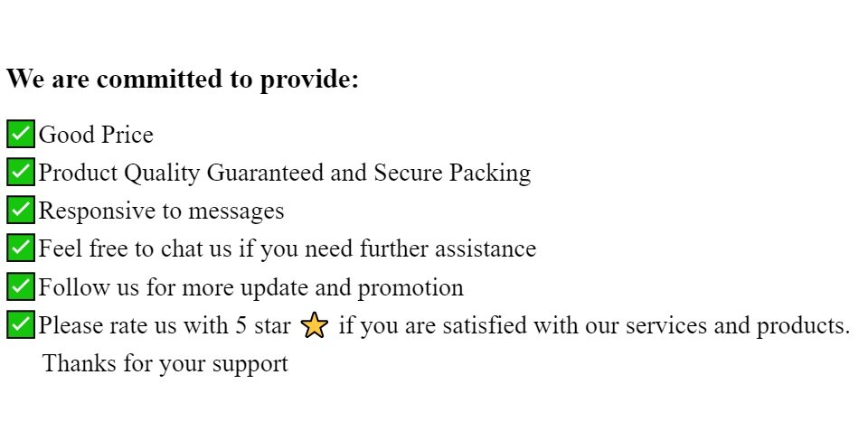
Task: Click the Product Quality Guaranteed text
Action: coord(181,173)
